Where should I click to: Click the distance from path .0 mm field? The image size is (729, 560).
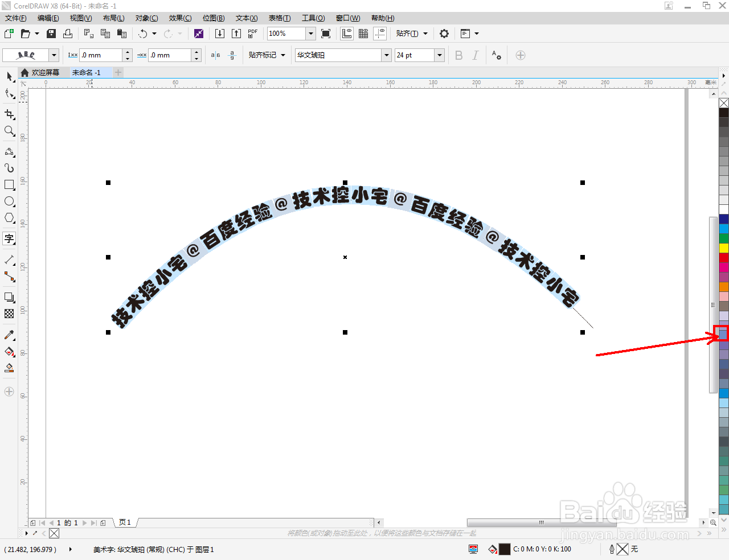[x=101, y=55]
